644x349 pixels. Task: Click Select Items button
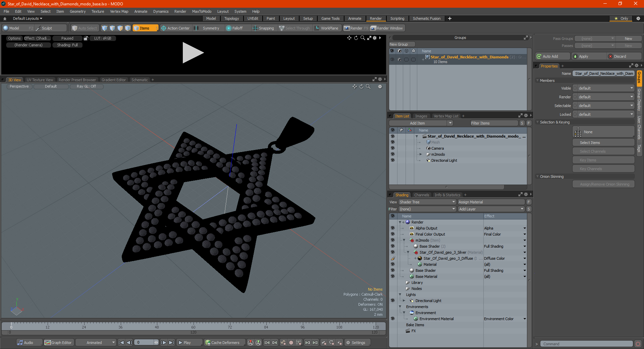click(x=603, y=143)
